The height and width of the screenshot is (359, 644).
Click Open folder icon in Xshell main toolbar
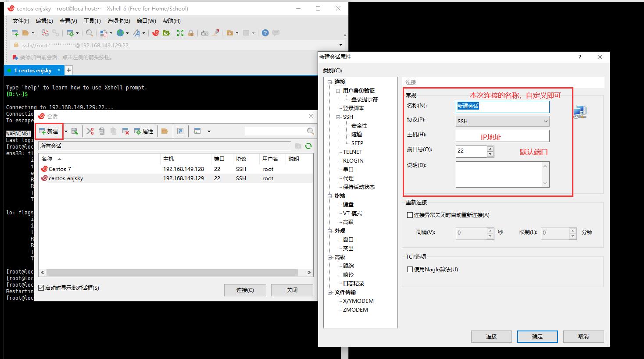(x=25, y=33)
